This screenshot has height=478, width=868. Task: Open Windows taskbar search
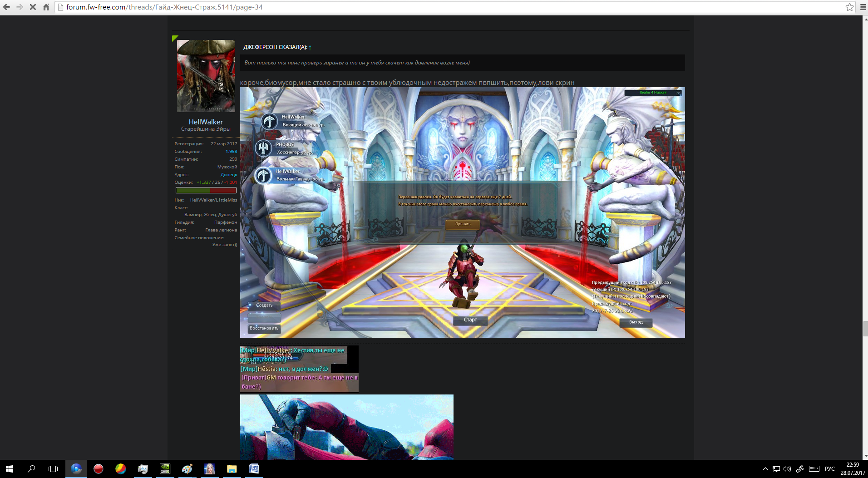31,469
